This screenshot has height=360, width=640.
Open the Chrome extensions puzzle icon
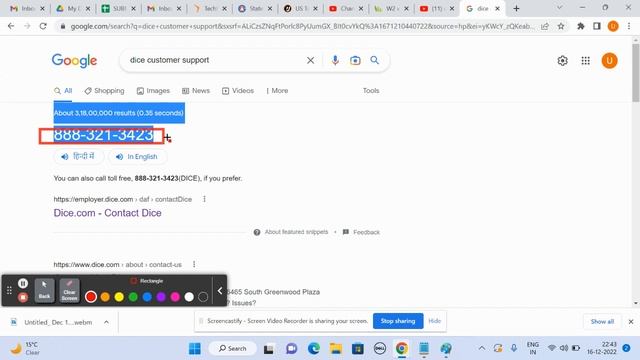tap(580, 26)
